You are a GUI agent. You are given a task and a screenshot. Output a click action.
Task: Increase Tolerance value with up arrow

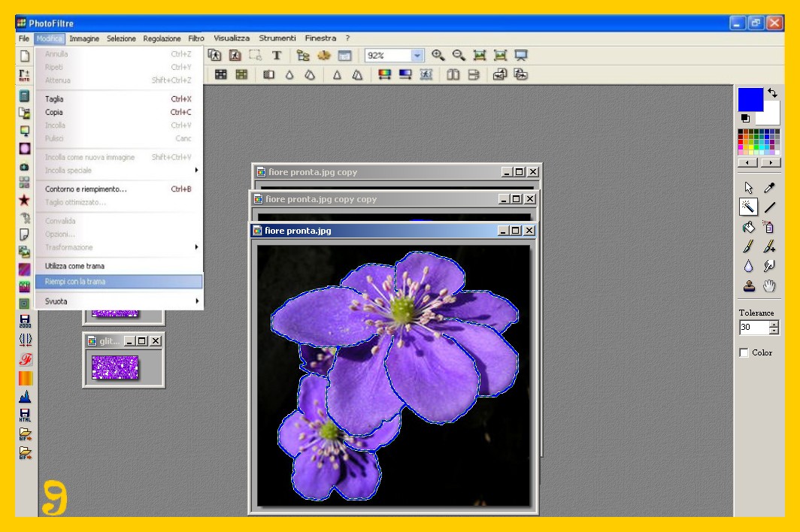(774, 324)
